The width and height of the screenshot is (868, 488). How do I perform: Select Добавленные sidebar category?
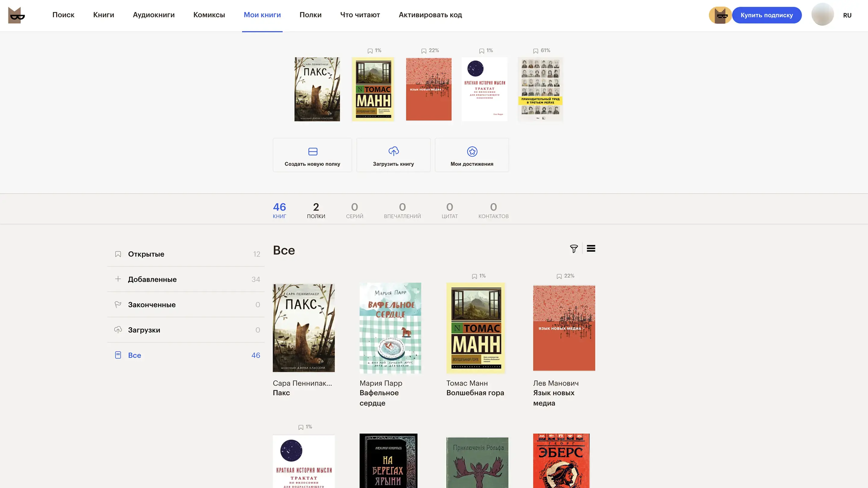(152, 279)
